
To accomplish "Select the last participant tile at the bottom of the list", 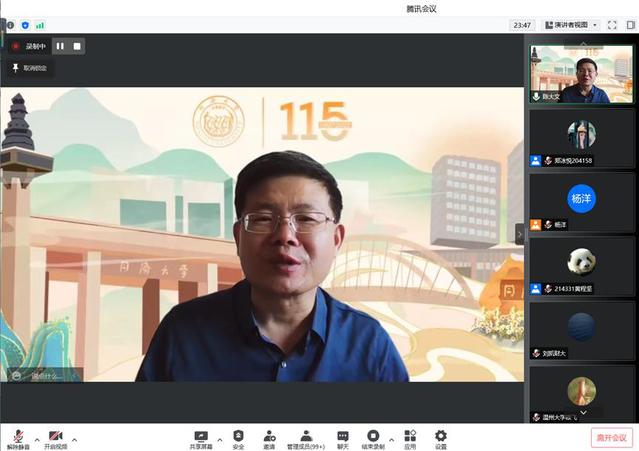I will coord(582,394).
